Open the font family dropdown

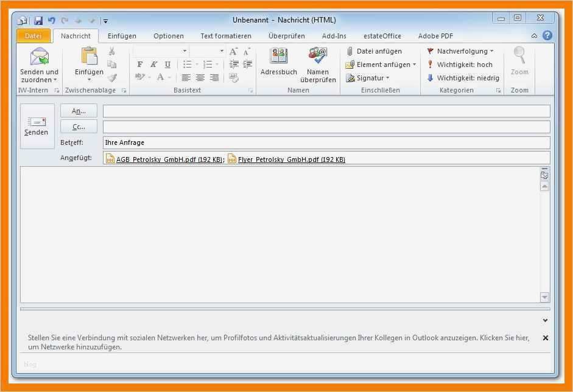tap(185, 51)
